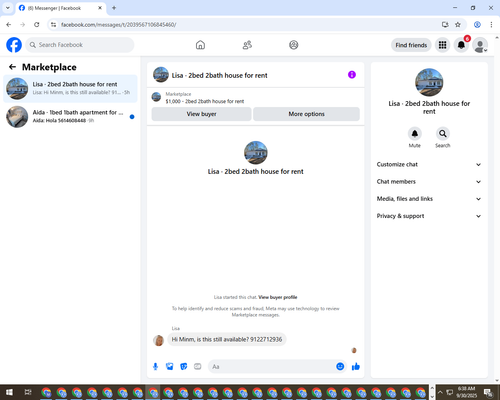Click the browser back arrow
The image size is (500, 400).
point(9,25)
